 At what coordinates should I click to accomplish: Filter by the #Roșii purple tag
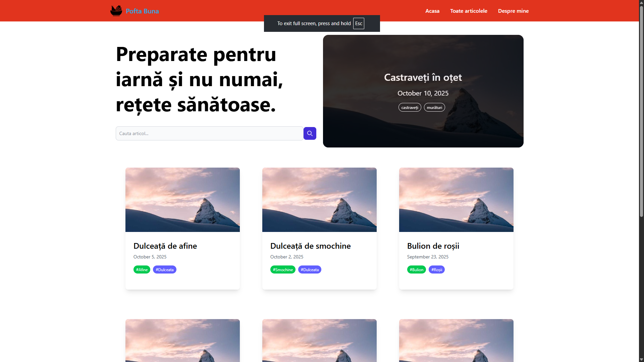[x=437, y=269]
